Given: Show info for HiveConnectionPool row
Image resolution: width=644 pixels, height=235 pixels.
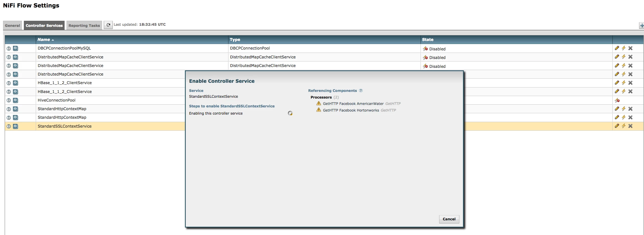Looking at the screenshot, I should [9, 100].
